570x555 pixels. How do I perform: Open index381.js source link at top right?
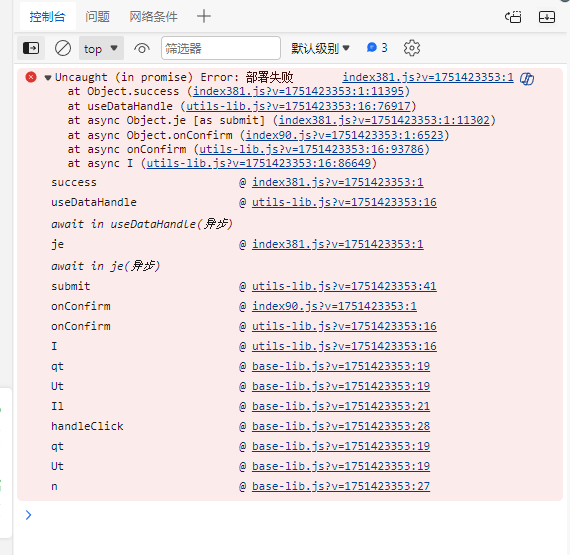coord(428,77)
